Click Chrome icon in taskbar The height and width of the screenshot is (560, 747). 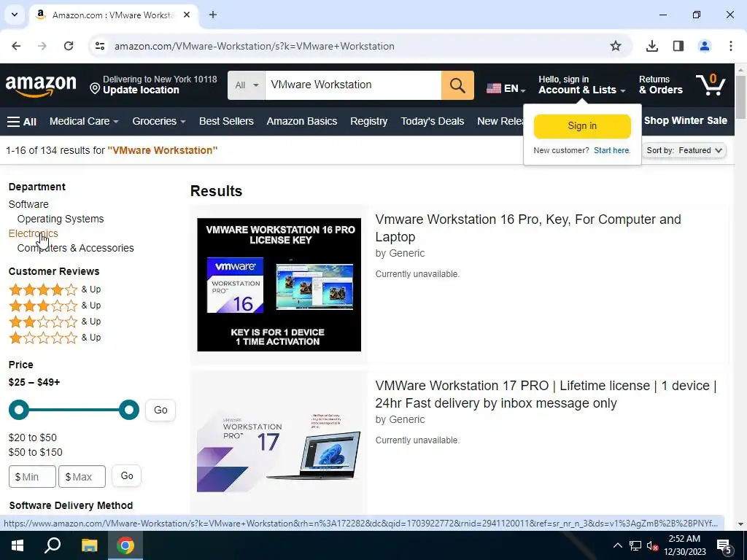pyautogui.click(x=125, y=545)
